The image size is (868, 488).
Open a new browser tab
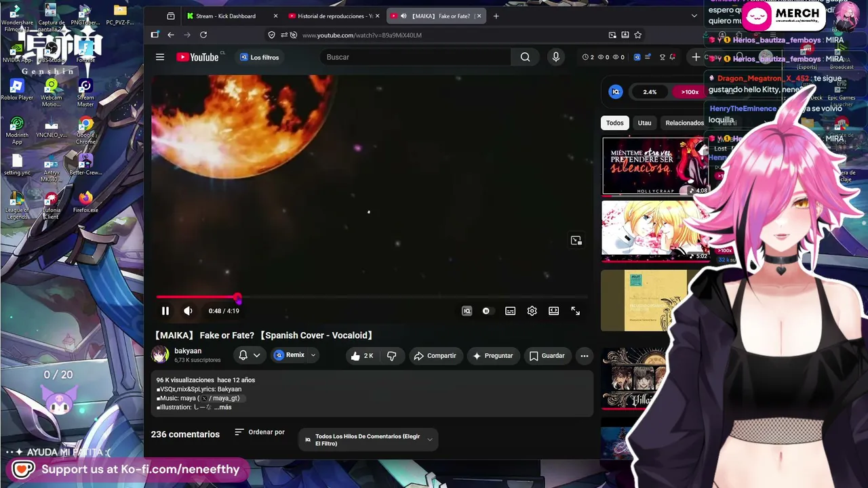496,16
